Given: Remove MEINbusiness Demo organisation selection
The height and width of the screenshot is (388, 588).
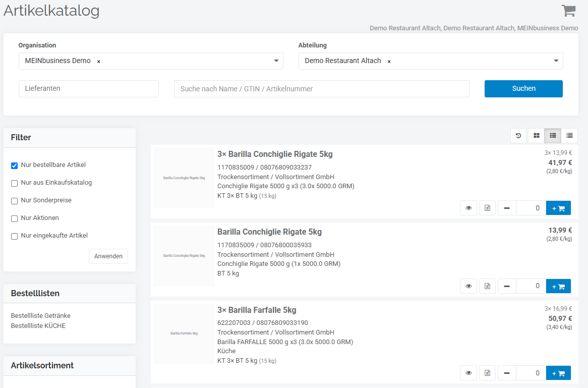Looking at the screenshot, I should [x=99, y=62].
